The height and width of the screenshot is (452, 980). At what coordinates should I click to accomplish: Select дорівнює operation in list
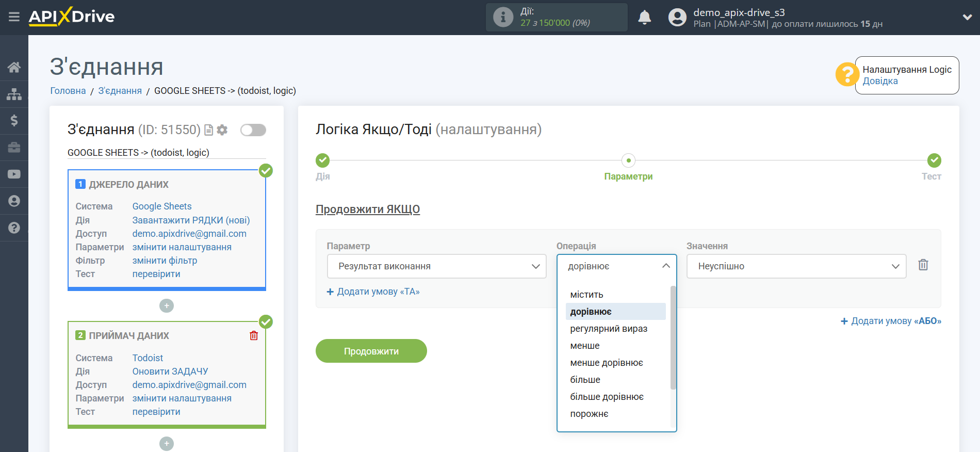tap(615, 312)
